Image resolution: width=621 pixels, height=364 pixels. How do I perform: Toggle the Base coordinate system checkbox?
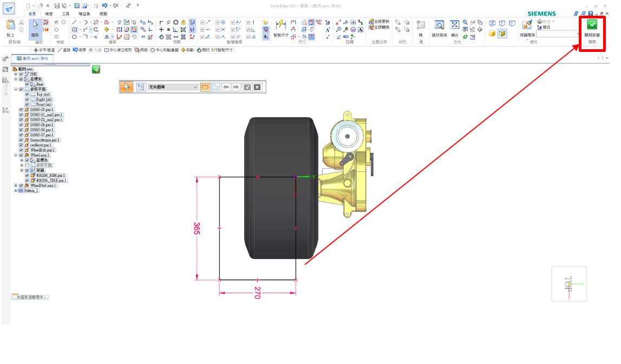[x=27, y=84]
